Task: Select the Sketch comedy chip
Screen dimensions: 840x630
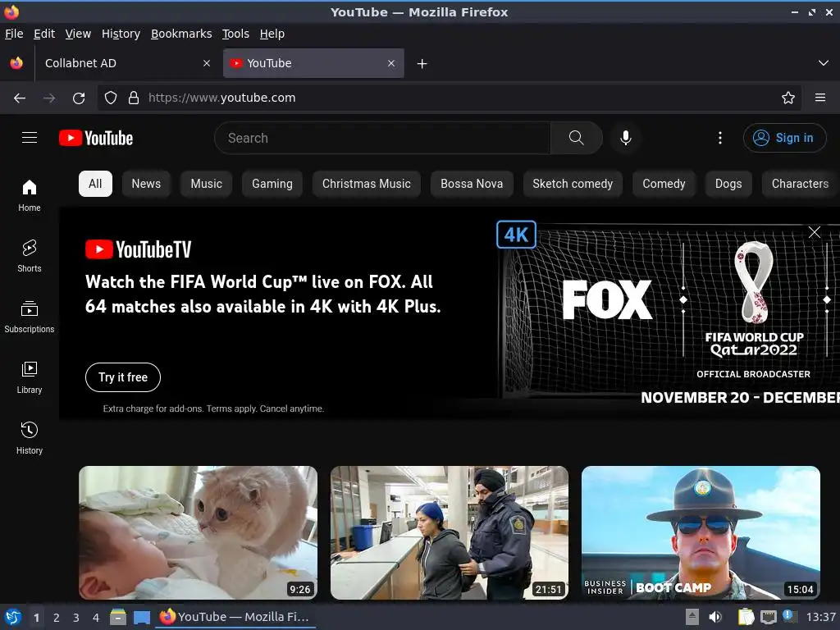Action: click(x=573, y=184)
